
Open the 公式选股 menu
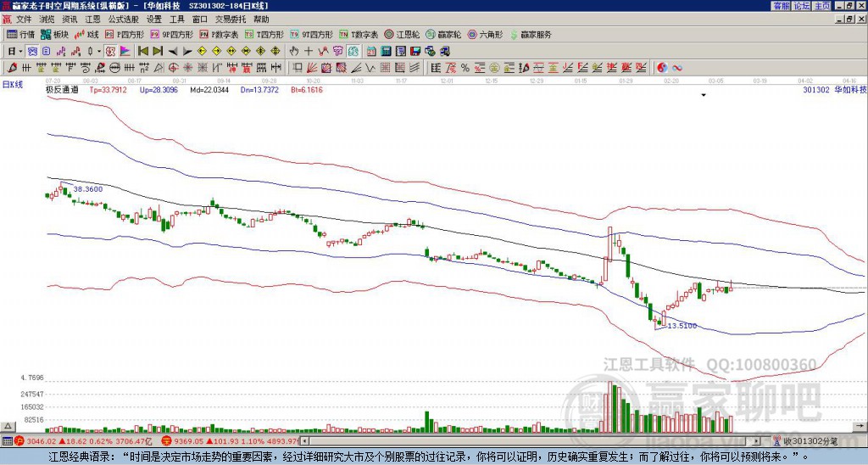click(x=124, y=20)
